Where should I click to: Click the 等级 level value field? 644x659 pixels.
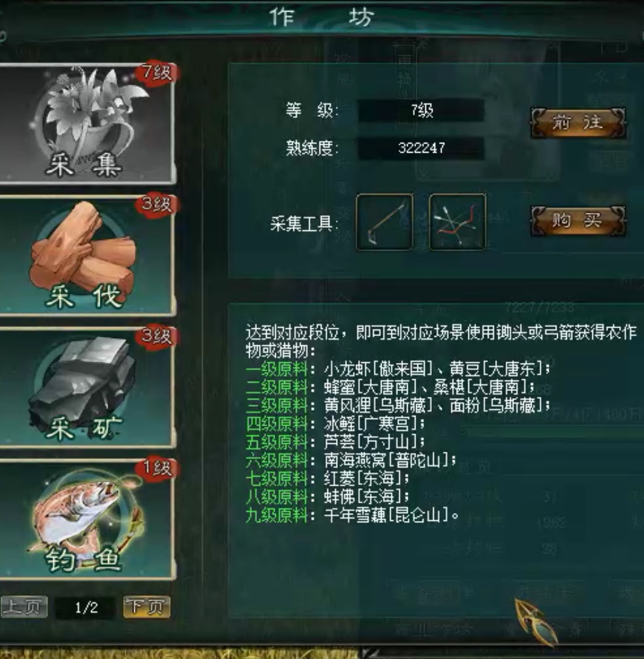[x=421, y=111]
